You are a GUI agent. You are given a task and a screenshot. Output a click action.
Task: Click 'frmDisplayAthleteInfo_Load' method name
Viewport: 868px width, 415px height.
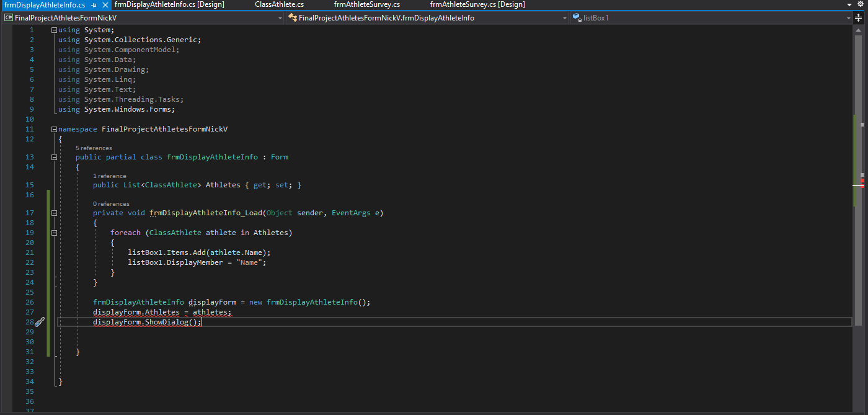206,213
